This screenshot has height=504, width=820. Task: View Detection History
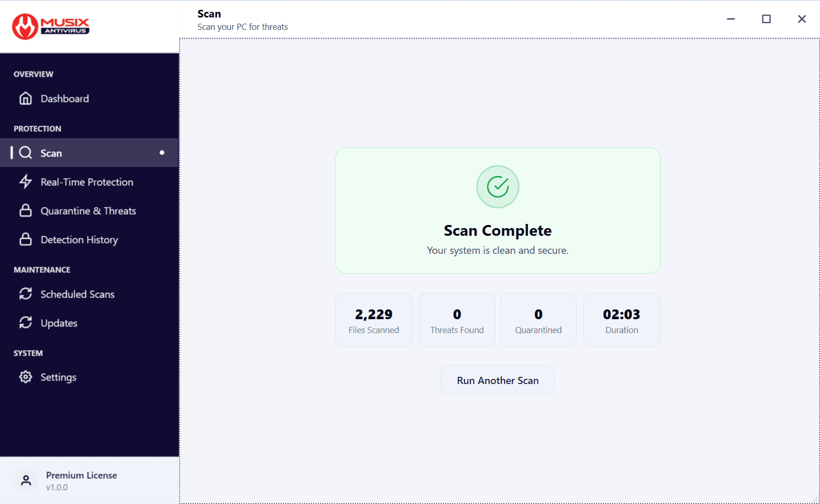(89, 239)
